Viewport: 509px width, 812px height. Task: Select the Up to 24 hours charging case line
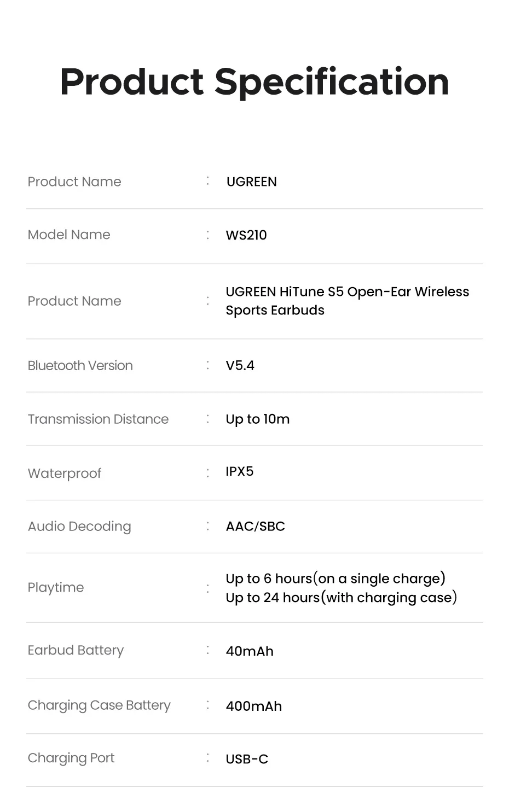coord(341,597)
